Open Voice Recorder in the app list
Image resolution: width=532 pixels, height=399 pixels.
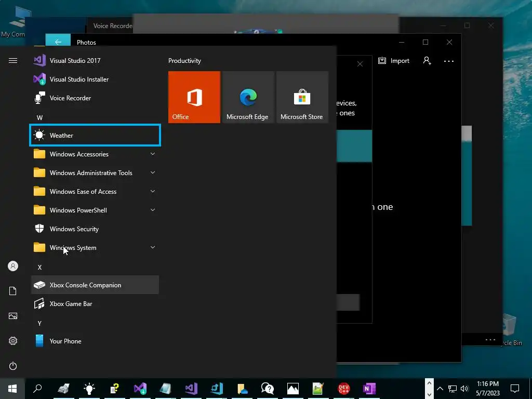click(x=95, y=98)
